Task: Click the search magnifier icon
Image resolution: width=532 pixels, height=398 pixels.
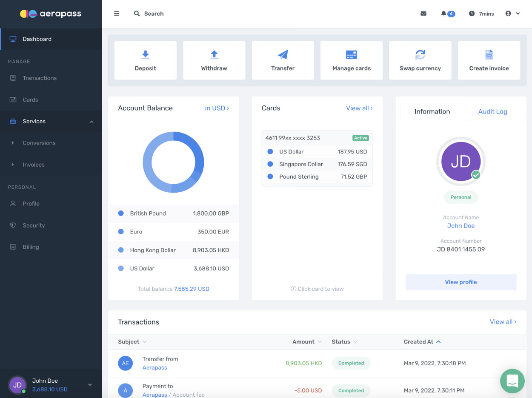Action: coord(137,14)
